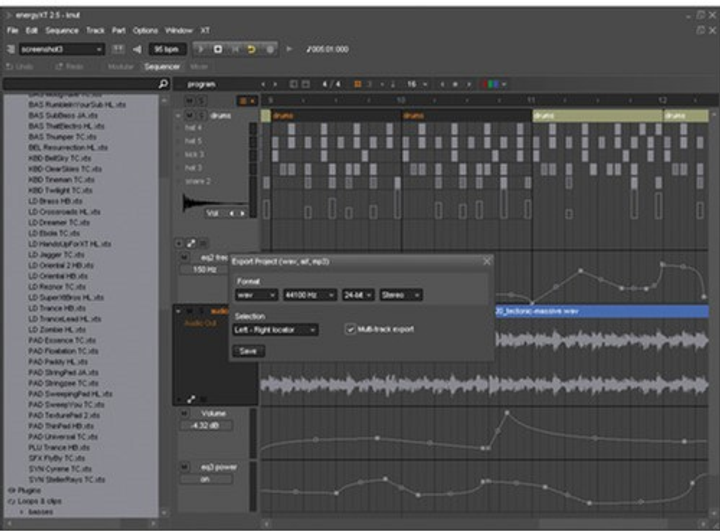
Task: Open the Options menu
Action: (145, 30)
